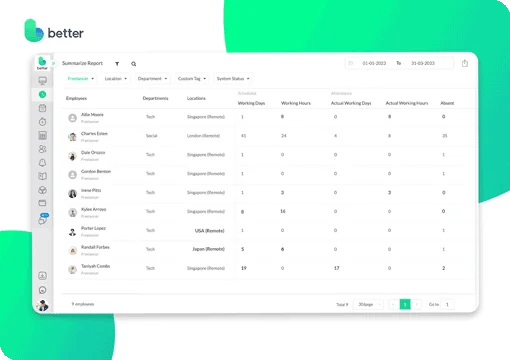This screenshot has width=510, height=360.
Task: Open the notification bell sidebar icon
Action: pos(42,163)
